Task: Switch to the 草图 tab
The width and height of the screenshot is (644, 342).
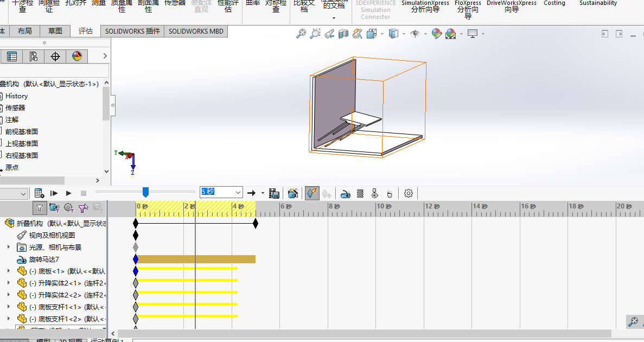Action: coord(55,31)
